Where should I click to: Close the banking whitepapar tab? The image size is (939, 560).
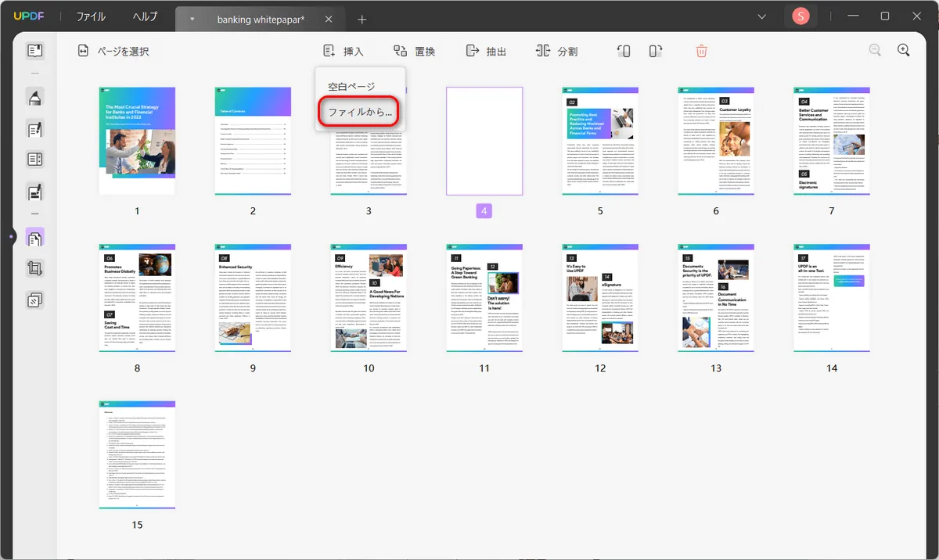329,19
